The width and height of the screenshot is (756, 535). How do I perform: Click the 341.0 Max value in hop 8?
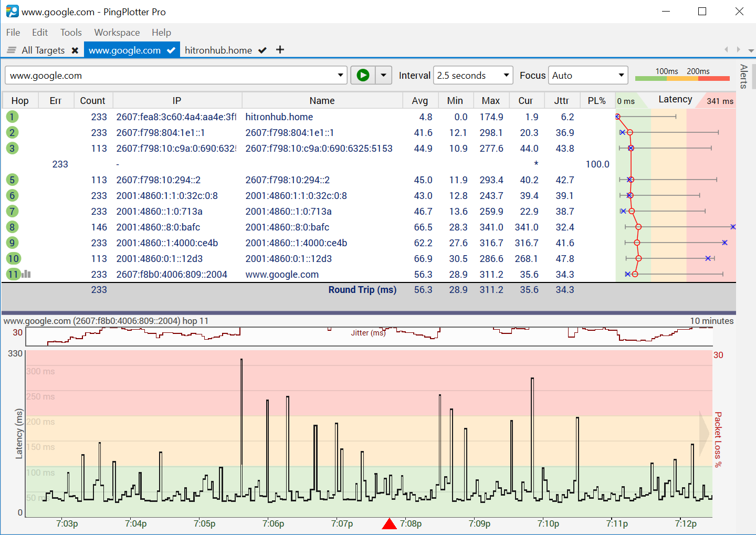(x=491, y=227)
